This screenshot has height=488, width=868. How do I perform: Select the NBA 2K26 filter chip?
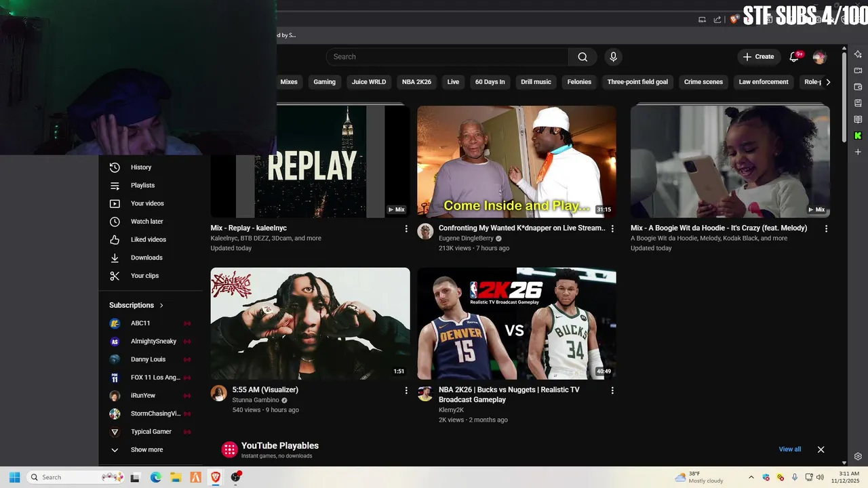click(x=416, y=82)
